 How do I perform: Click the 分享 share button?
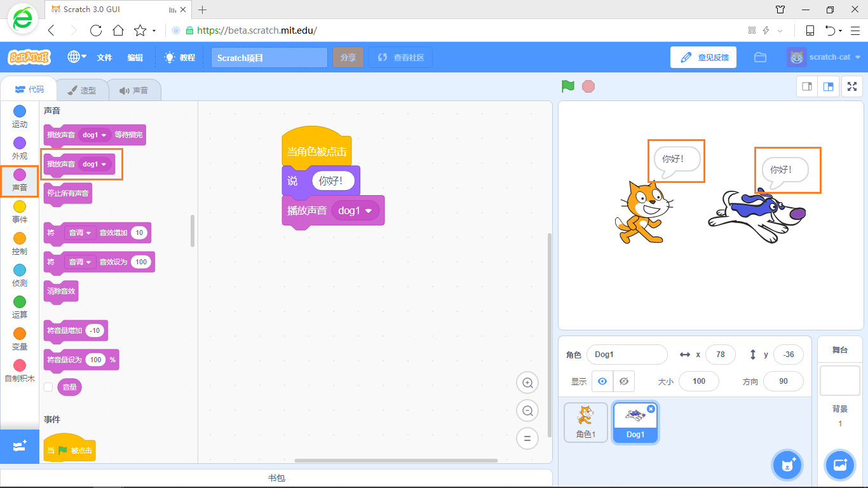point(348,57)
